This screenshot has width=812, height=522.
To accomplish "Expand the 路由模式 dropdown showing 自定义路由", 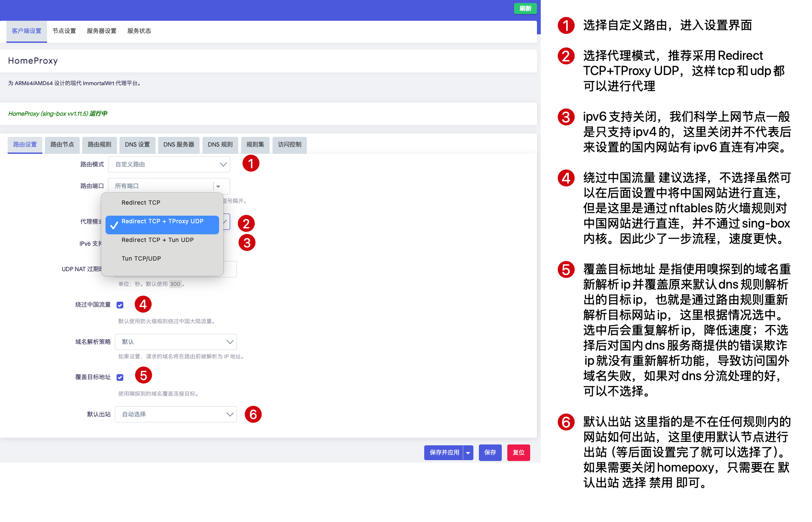I will click(169, 164).
